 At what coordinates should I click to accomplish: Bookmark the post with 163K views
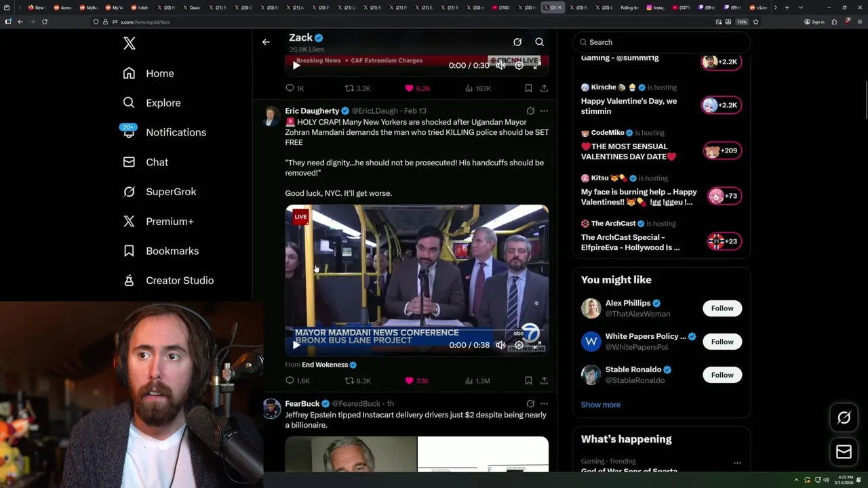[528, 88]
